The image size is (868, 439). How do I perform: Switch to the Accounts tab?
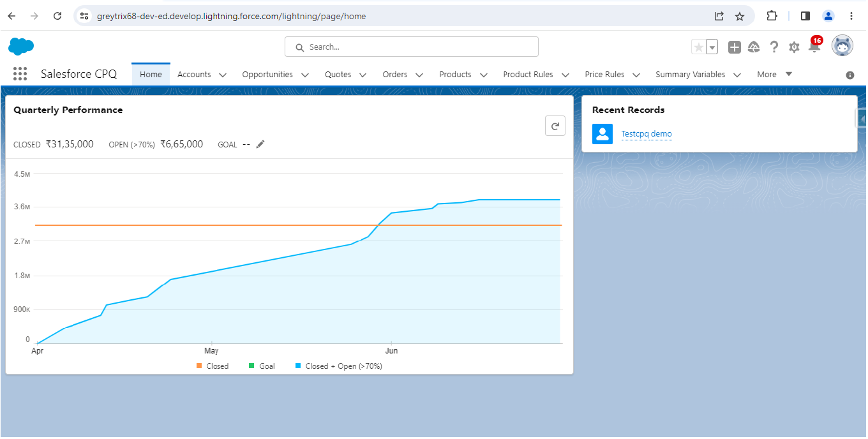point(194,75)
